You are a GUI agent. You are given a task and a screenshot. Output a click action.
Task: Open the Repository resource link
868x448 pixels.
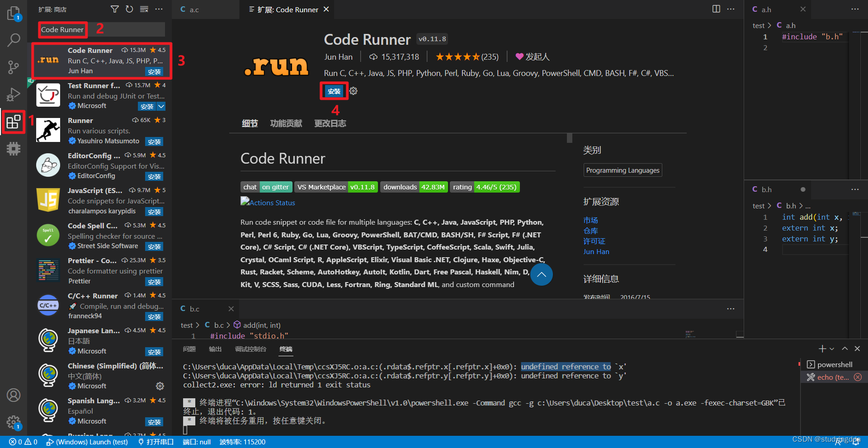pos(590,231)
